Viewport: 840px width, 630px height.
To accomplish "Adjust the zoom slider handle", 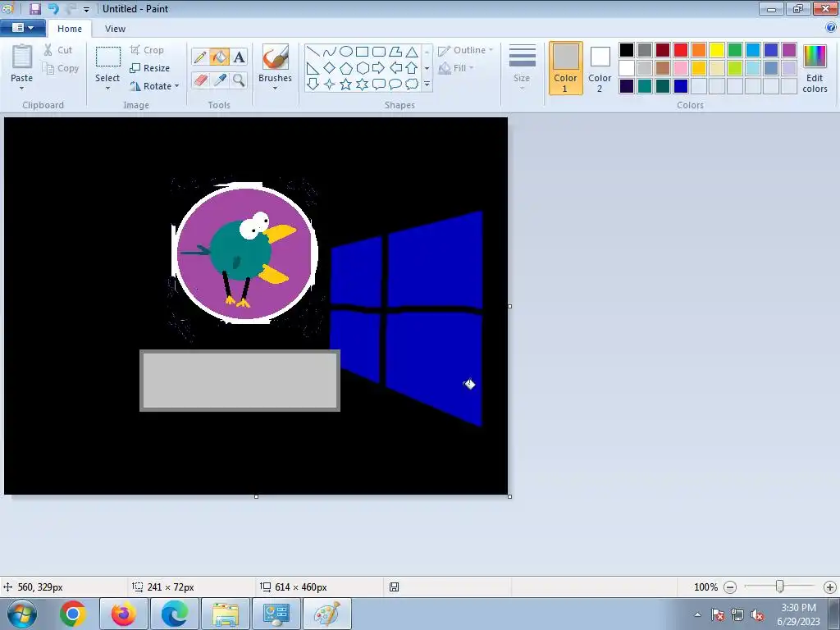I will pyautogui.click(x=780, y=587).
